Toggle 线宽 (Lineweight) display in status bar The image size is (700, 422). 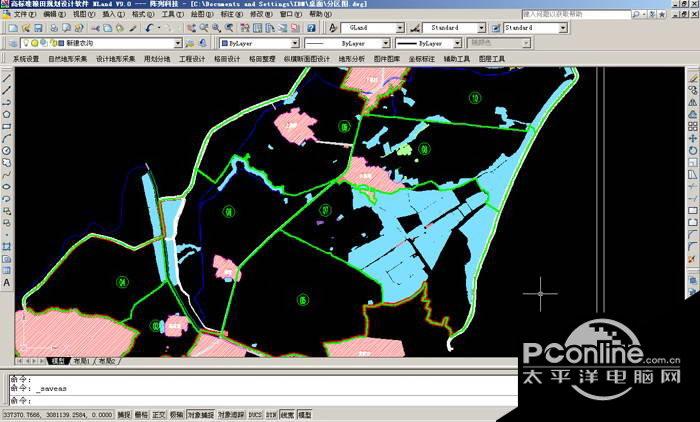[287, 415]
